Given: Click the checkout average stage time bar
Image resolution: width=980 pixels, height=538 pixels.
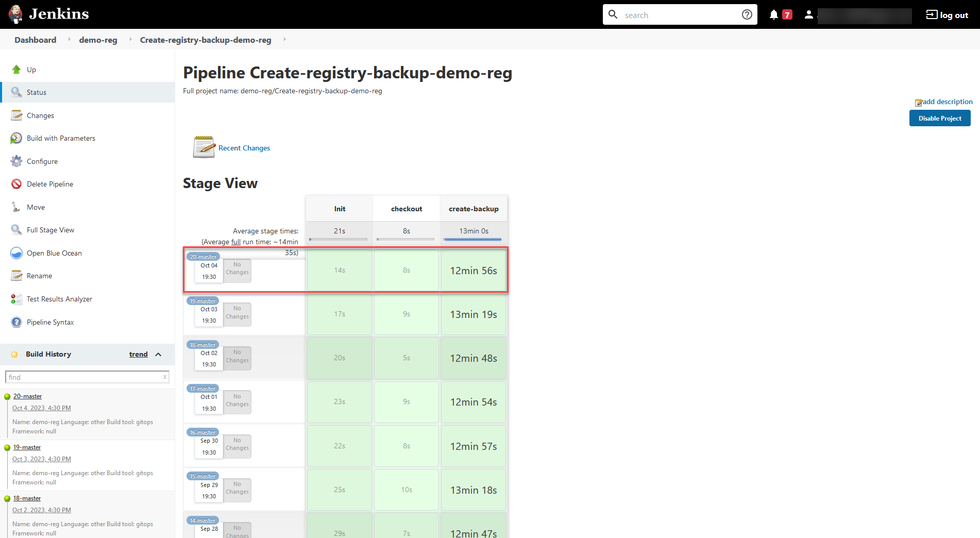Looking at the screenshot, I should [405, 239].
